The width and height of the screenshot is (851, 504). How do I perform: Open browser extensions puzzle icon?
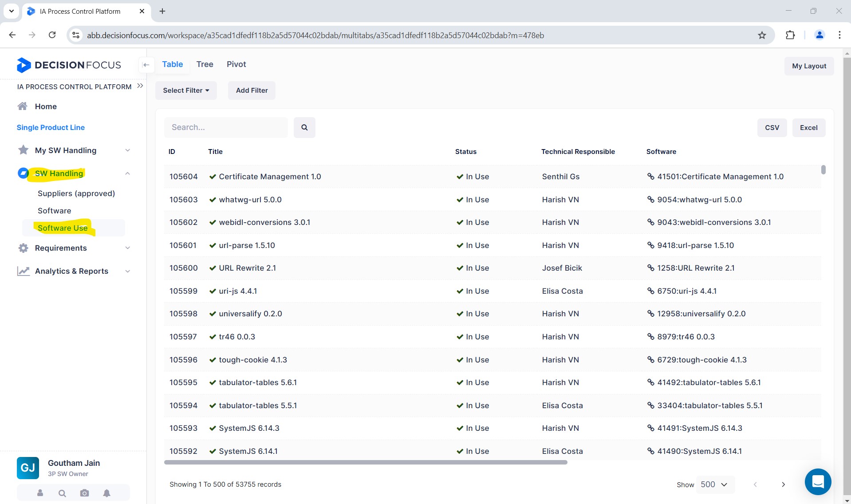click(790, 35)
